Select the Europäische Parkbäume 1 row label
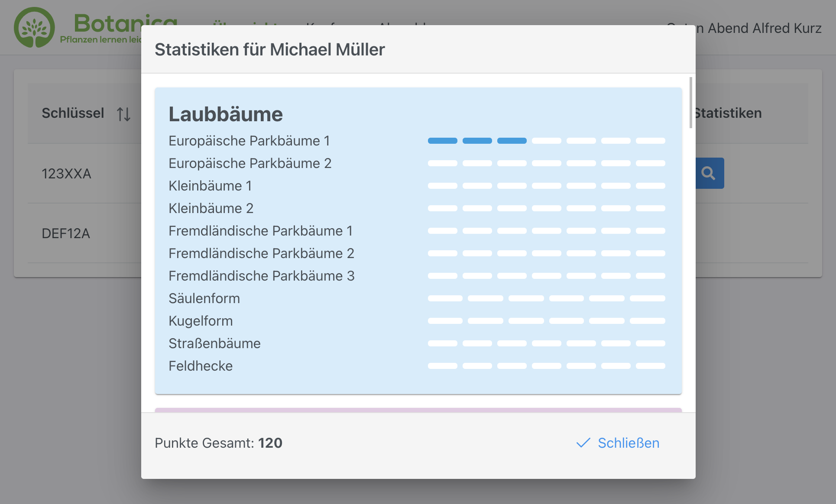The image size is (836, 504). (249, 141)
